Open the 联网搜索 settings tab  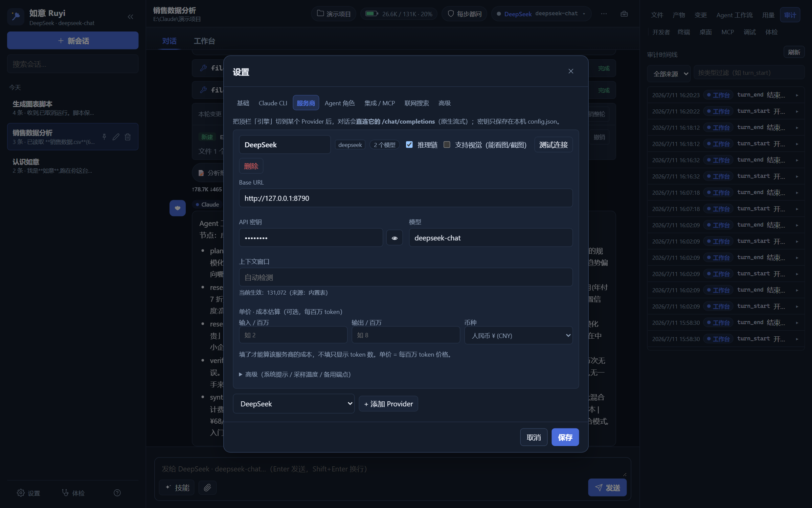417,103
